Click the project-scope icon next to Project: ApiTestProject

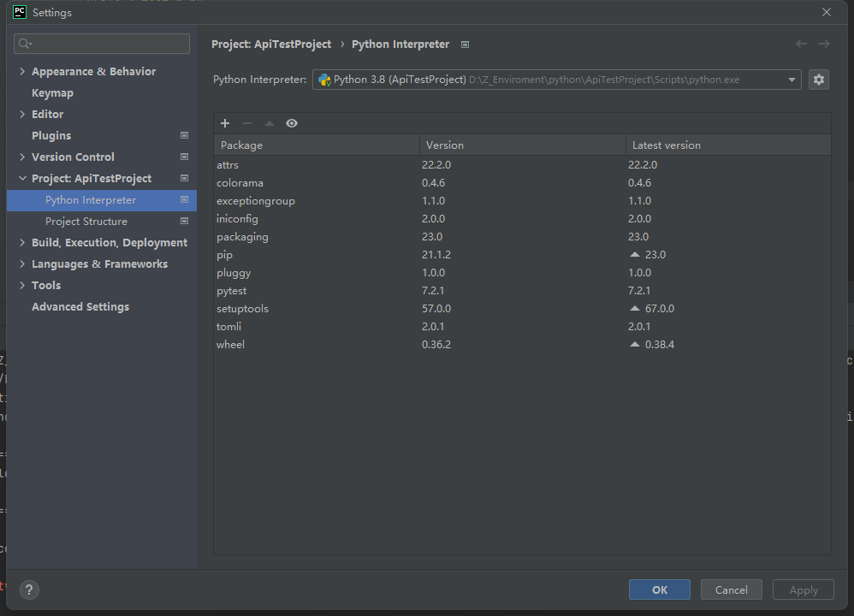pyautogui.click(x=184, y=178)
